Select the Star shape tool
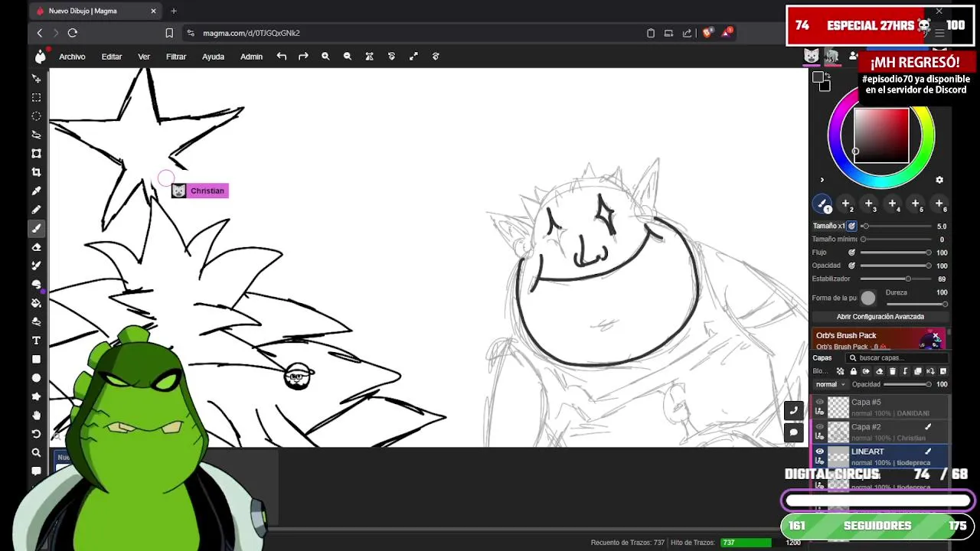 (x=36, y=396)
